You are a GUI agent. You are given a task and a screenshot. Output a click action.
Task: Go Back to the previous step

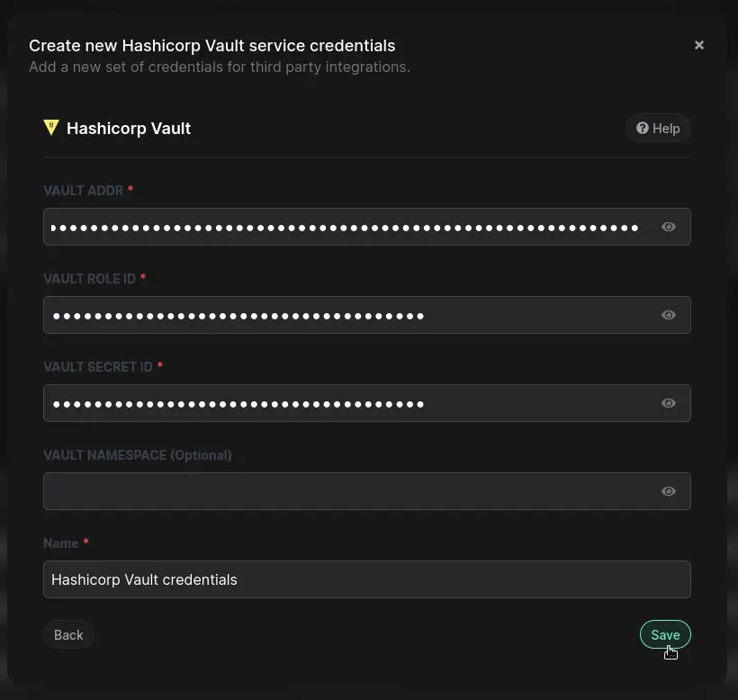tap(68, 635)
